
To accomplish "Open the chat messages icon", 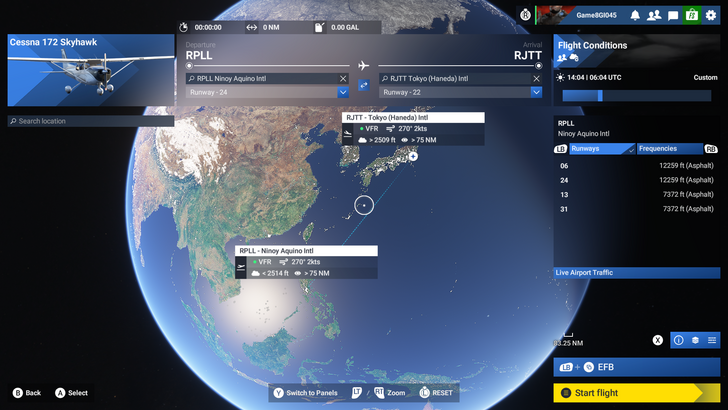I will pyautogui.click(x=673, y=15).
